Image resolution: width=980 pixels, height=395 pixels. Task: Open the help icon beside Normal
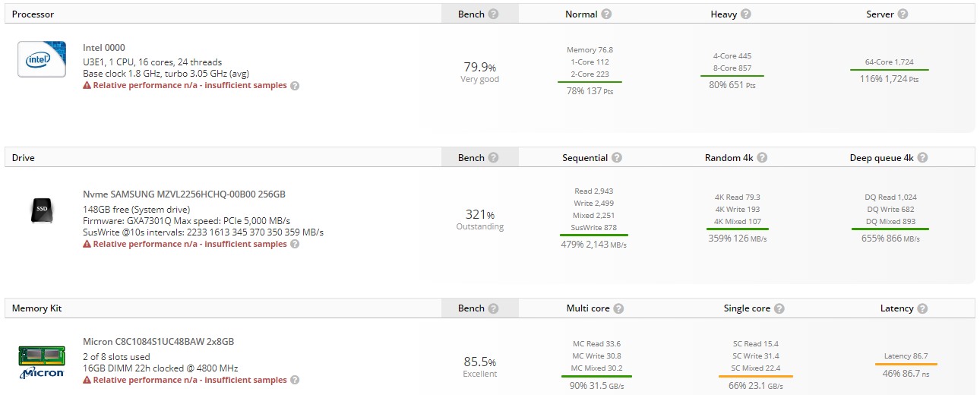click(606, 14)
